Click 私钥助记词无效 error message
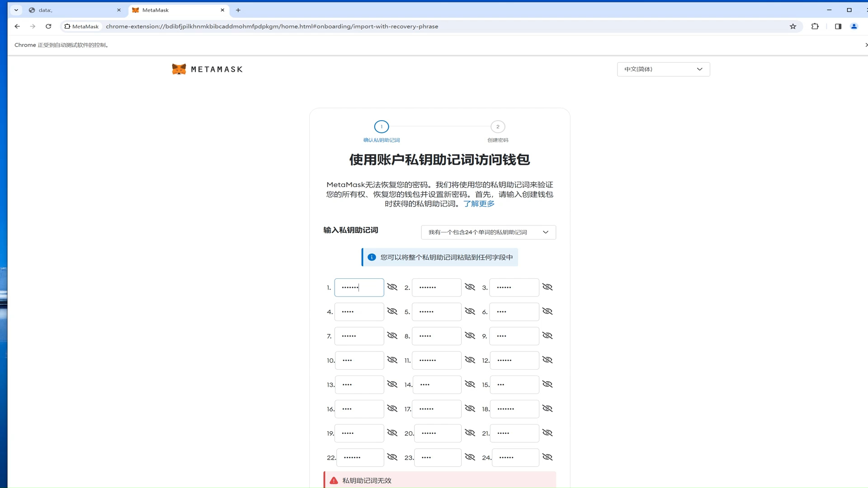Viewport: 868px width, 488px height. coord(367,480)
